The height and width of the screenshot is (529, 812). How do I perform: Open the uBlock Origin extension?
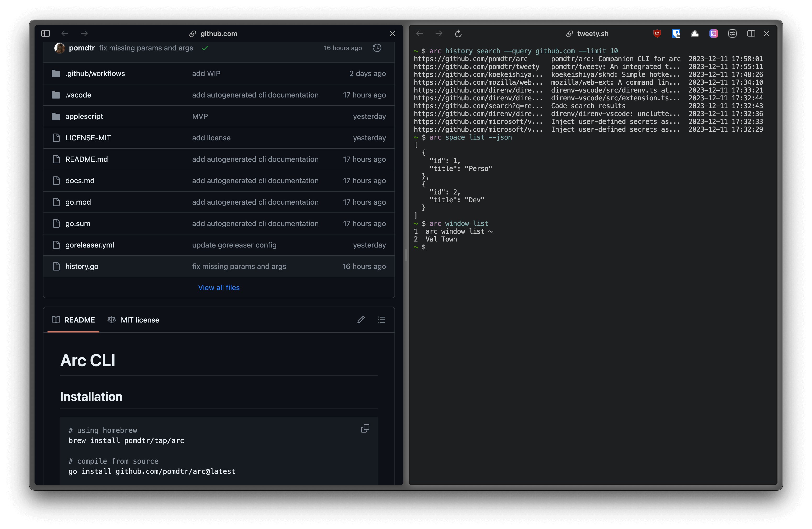[x=657, y=33]
